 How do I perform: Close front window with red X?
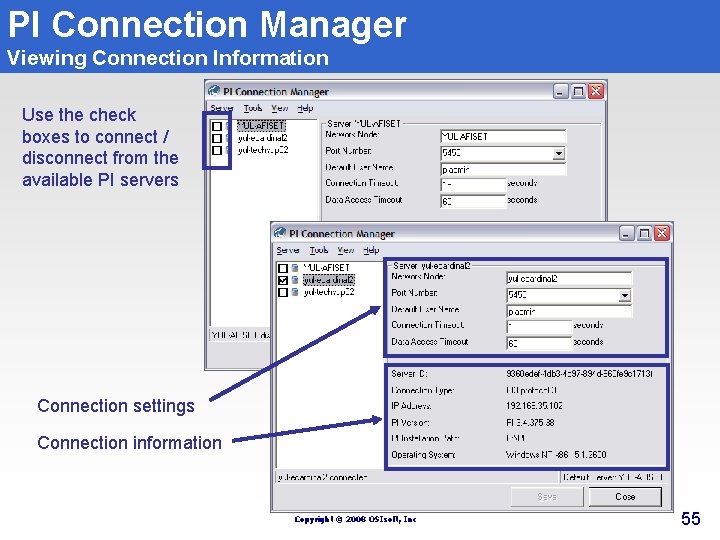[x=662, y=234]
